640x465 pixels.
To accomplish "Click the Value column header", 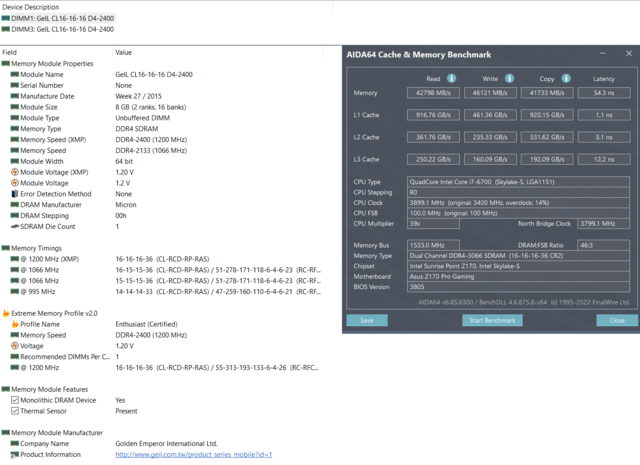I will (x=124, y=52).
